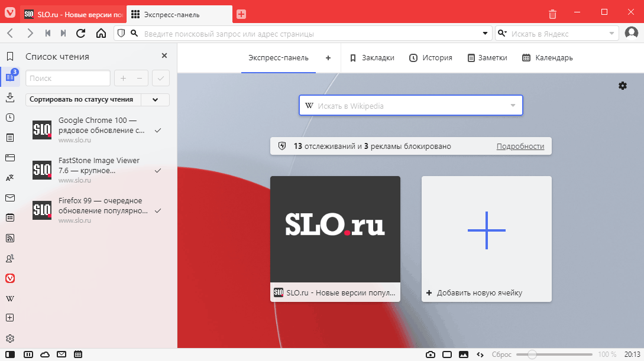Viewport: 644px width, 361px height.
Task: Reload the current page
Action: (x=81, y=33)
